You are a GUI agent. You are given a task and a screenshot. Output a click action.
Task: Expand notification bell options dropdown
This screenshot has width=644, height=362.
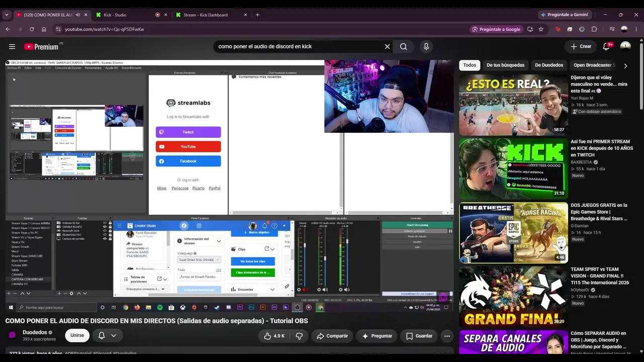coord(114,335)
